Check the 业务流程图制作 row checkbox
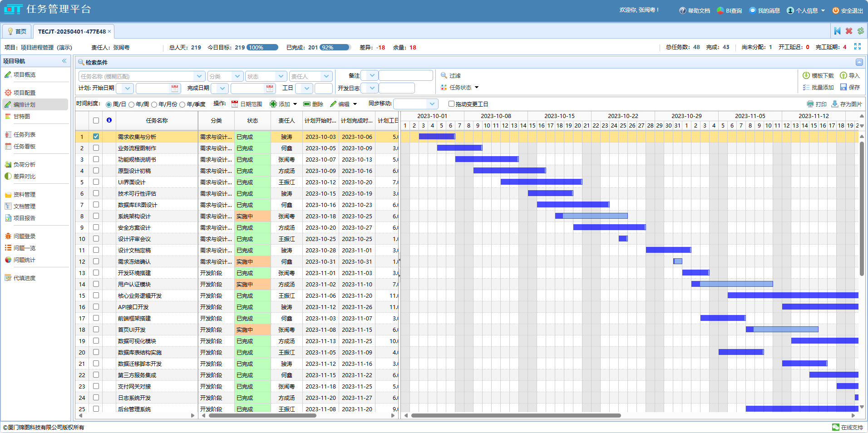This screenshot has width=868, height=433. click(96, 148)
